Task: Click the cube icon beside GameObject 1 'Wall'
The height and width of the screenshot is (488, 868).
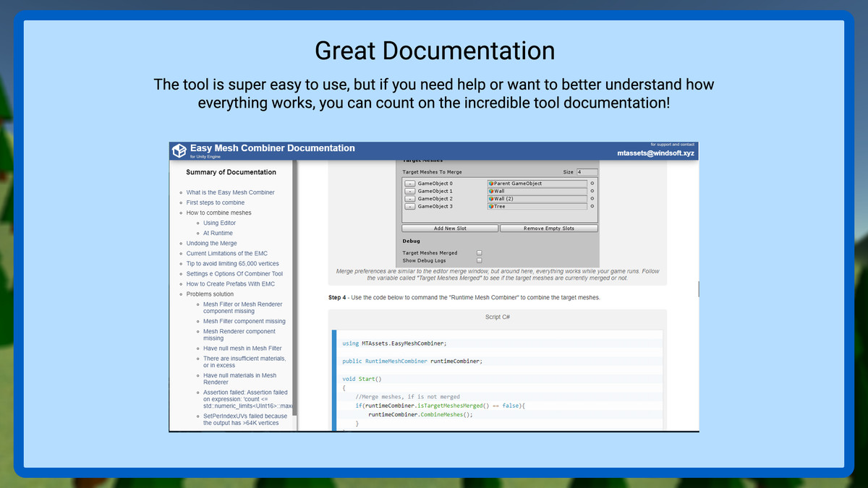Action: 491,192
